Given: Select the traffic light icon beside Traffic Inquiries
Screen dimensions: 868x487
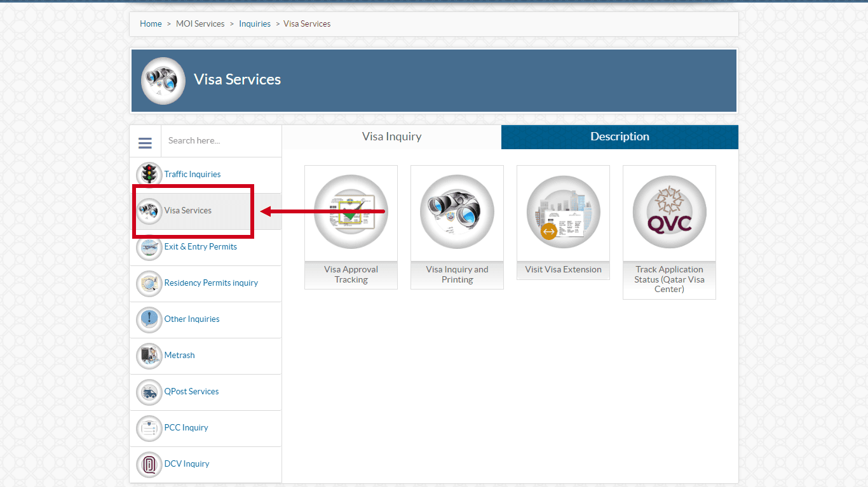Looking at the screenshot, I should [149, 174].
